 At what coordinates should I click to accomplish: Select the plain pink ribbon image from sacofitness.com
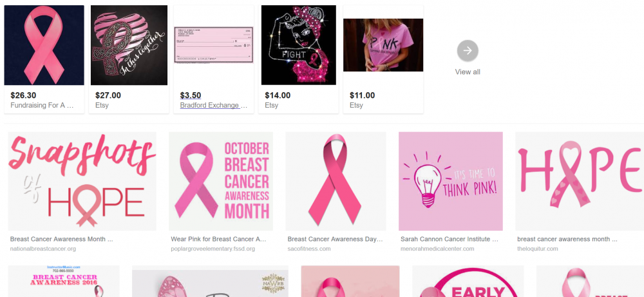[336, 181]
